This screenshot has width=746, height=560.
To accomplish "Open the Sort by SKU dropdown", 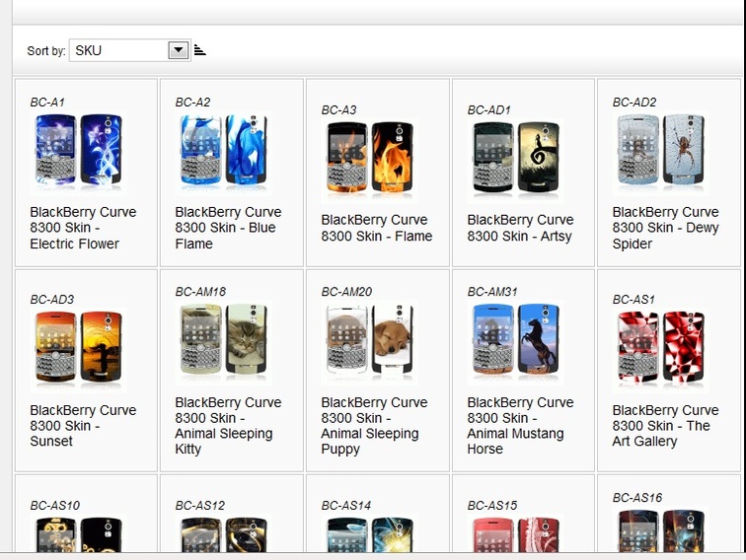I will point(129,50).
